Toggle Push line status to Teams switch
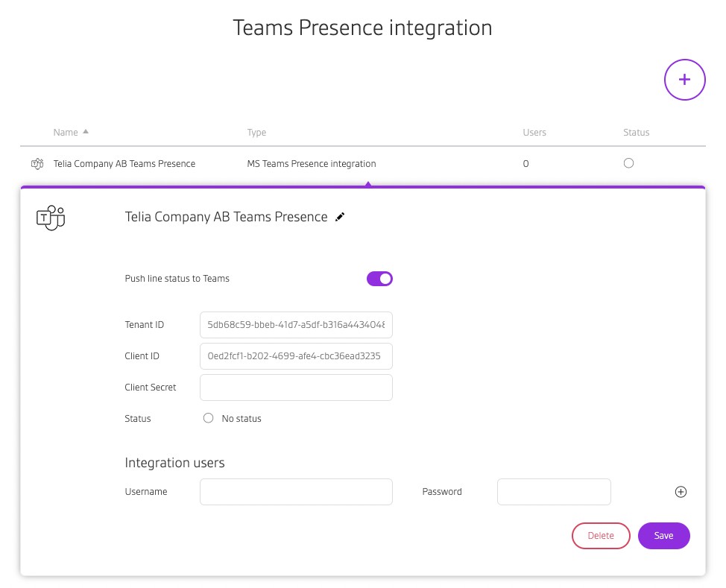The image size is (726, 588). tap(379, 279)
